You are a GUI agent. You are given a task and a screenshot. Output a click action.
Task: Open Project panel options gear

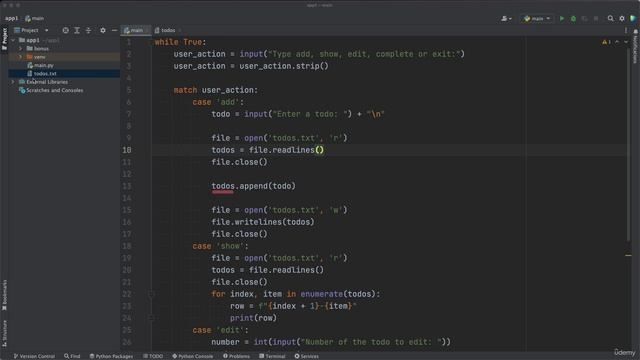pyautogui.click(x=103, y=30)
